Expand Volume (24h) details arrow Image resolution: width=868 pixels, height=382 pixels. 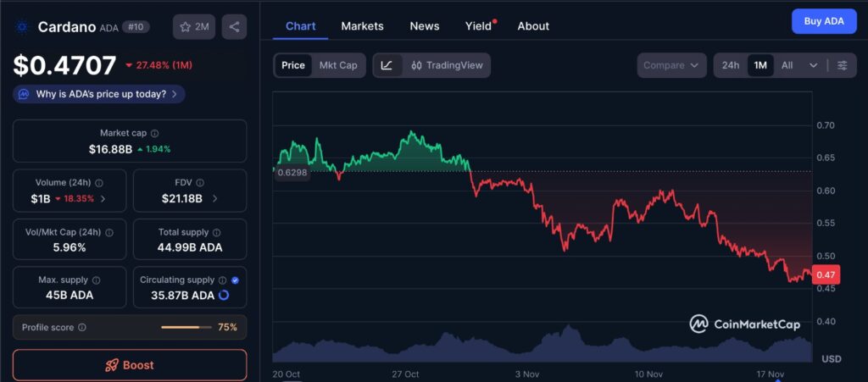pos(103,198)
